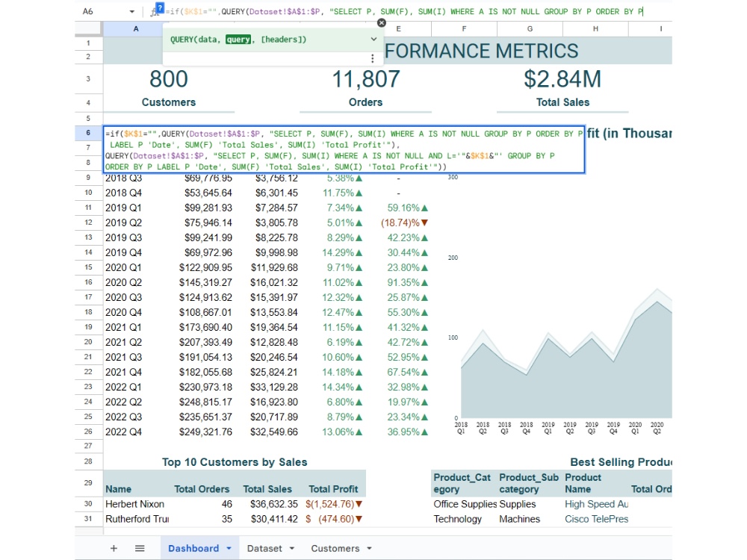Select column F header
The width and height of the screenshot is (747, 560).
tap(464, 28)
